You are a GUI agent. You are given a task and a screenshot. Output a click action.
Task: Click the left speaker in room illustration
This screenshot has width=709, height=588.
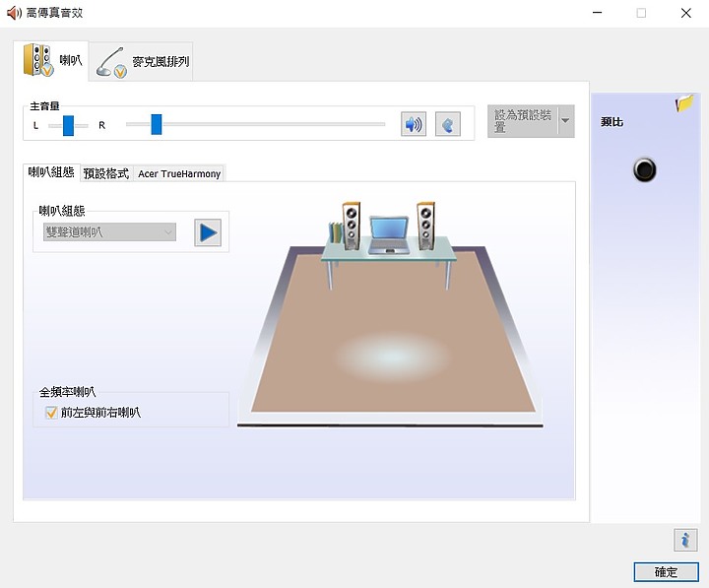(352, 226)
